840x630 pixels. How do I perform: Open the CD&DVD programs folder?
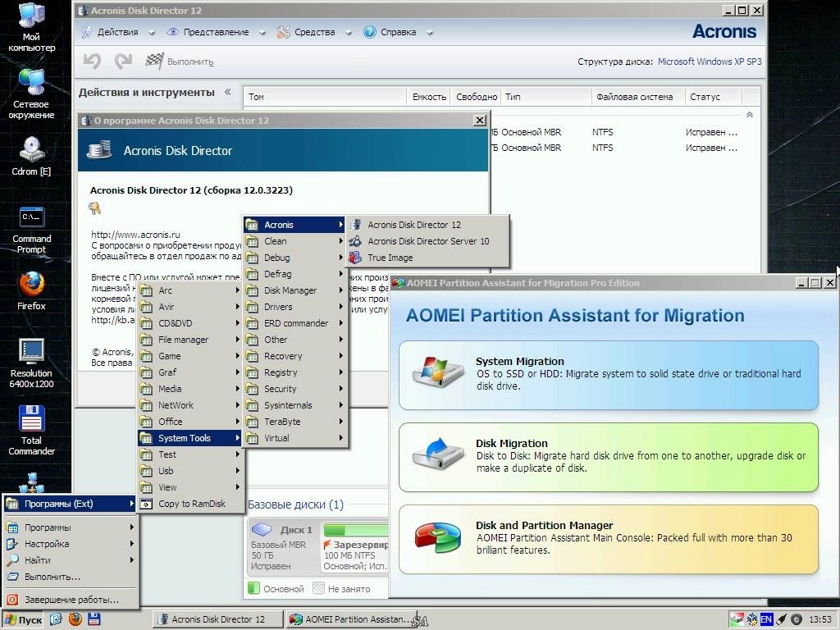tap(190, 323)
